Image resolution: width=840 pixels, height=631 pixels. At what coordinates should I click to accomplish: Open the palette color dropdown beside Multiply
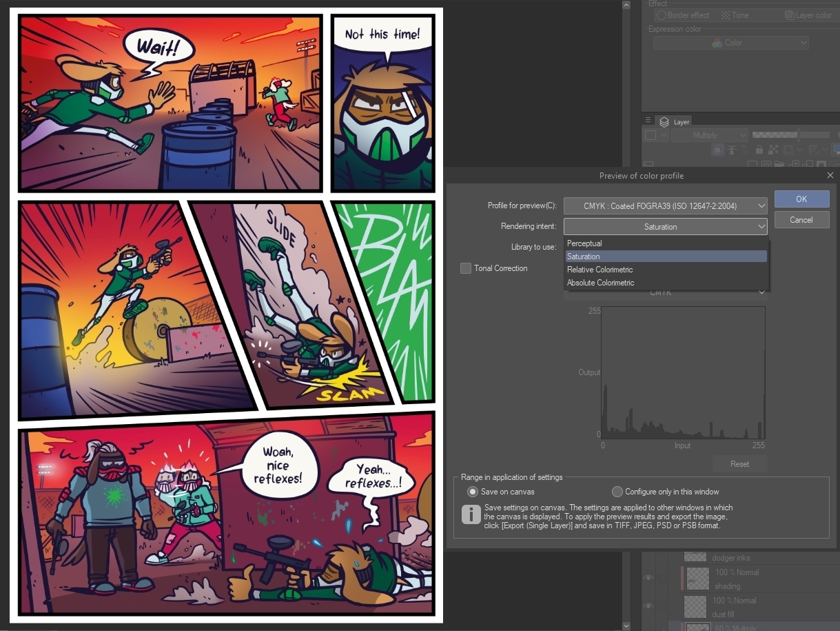click(x=655, y=135)
